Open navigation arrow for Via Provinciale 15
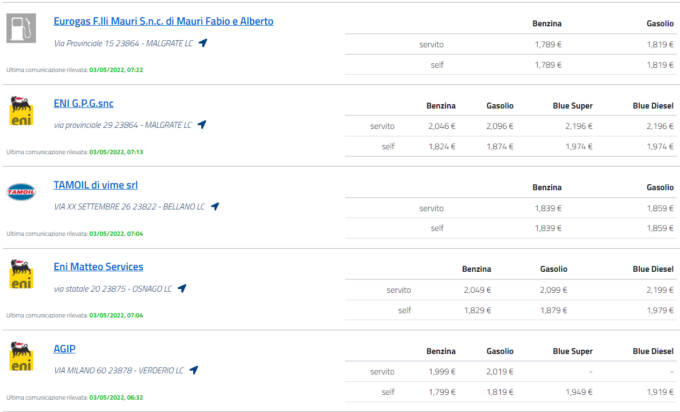 pyautogui.click(x=203, y=43)
